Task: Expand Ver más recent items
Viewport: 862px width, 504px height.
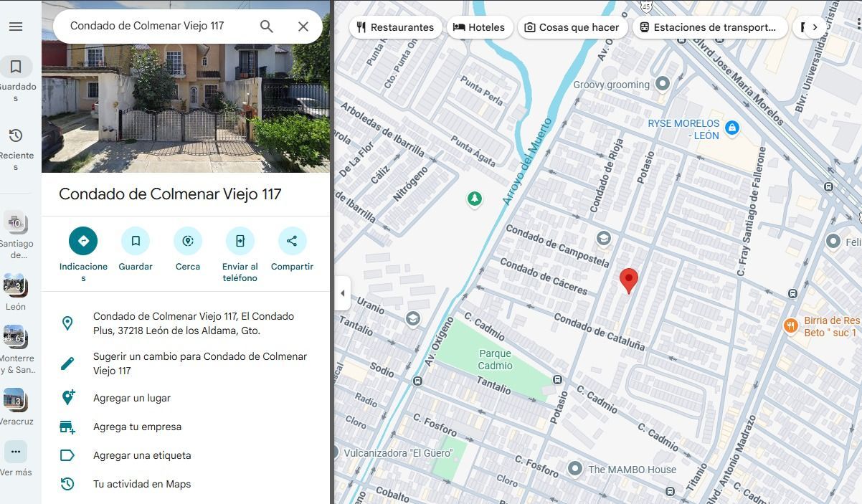Action: point(16,459)
